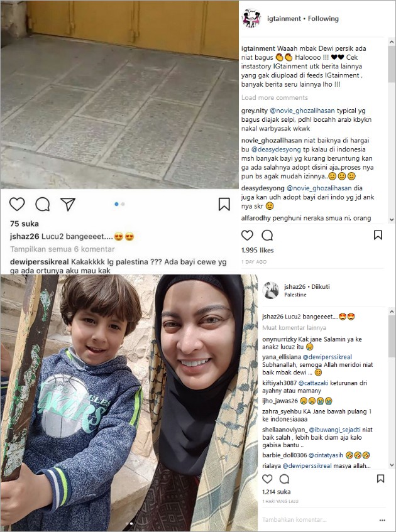Expand Load more comments
This screenshot has height=532, width=396.
tap(275, 98)
